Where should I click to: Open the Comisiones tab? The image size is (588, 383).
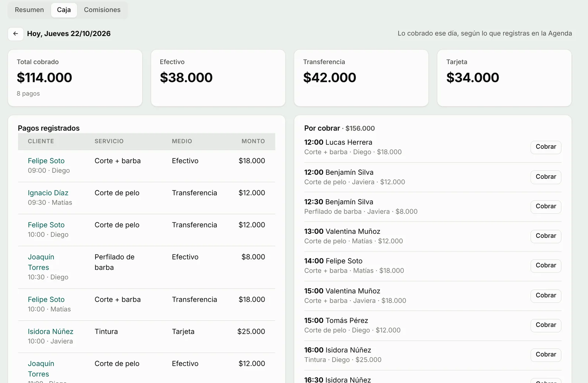pos(102,10)
